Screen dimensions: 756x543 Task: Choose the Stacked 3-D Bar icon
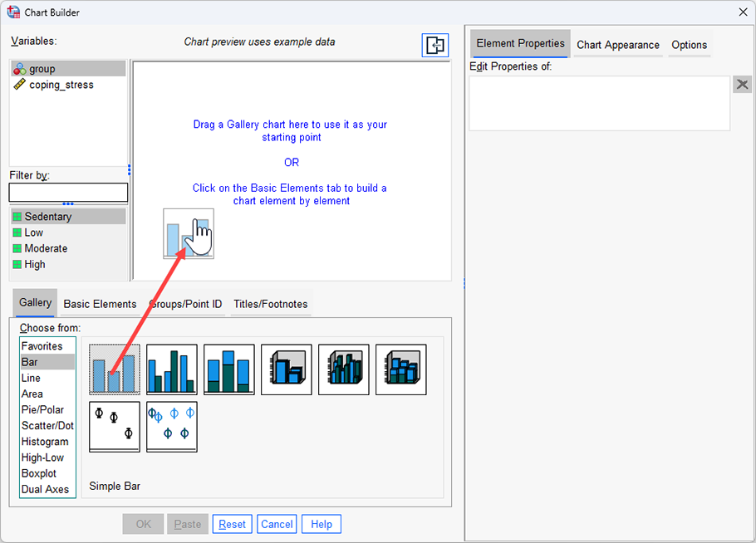(x=400, y=369)
